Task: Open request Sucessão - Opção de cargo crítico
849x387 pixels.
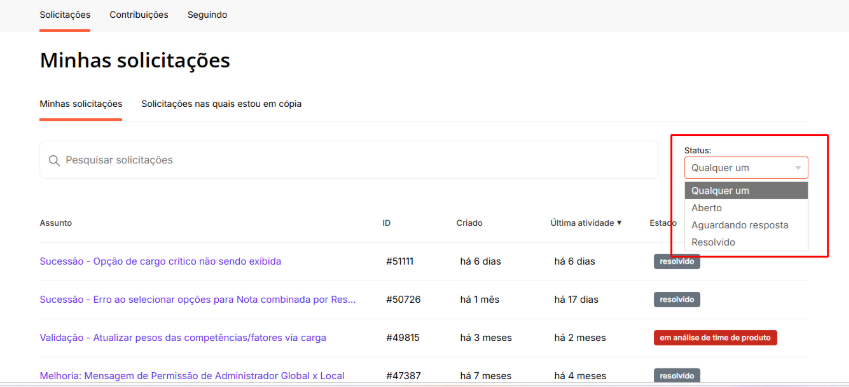Action: [160, 261]
